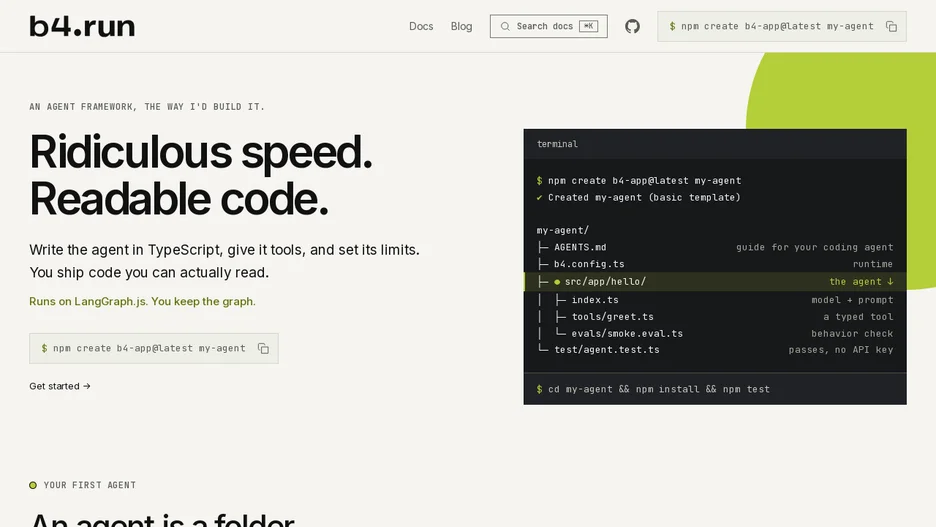The height and width of the screenshot is (527, 936).
Task: Click '$ npm create b4-app@latest' terminal line
Action: (x=639, y=181)
